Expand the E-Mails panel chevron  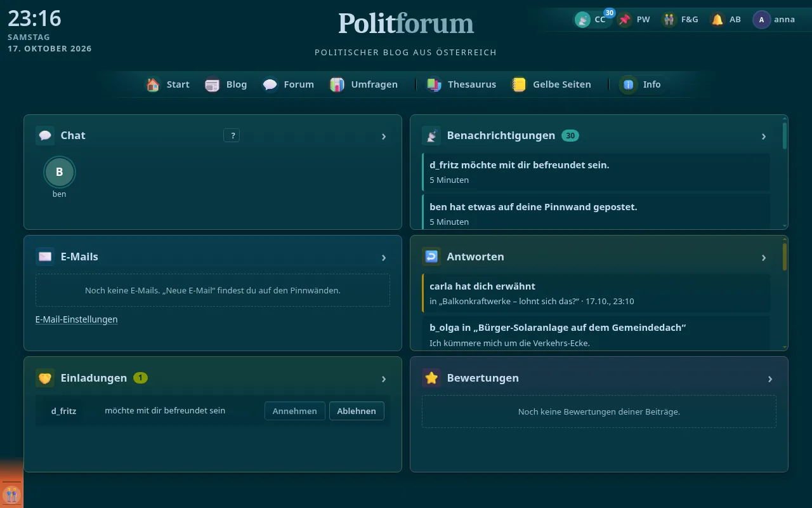pyautogui.click(x=384, y=257)
